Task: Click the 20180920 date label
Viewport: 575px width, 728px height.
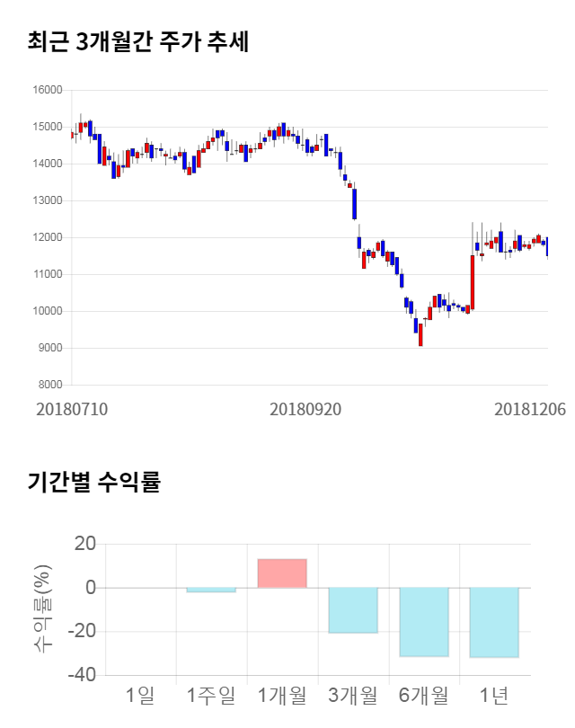Action: (306, 409)
